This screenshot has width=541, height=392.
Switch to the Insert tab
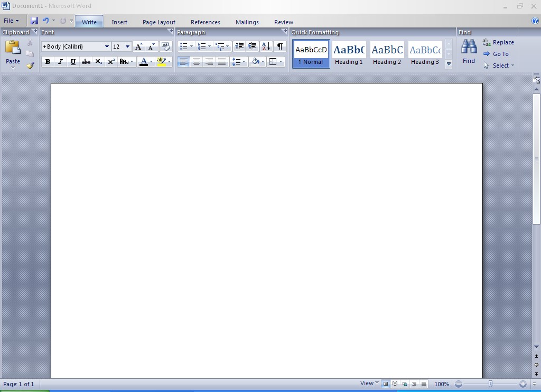[x=119, y=22]
